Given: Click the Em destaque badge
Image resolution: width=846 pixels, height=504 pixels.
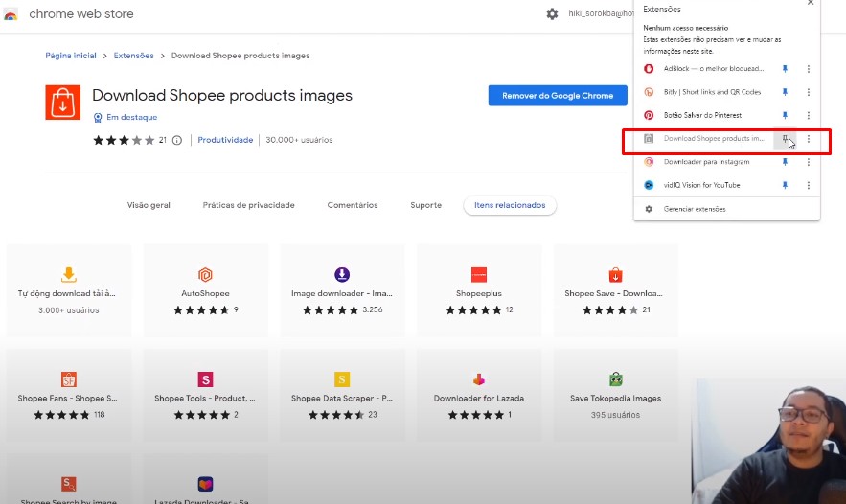Looking at the screenshot, I should [126, 117].
